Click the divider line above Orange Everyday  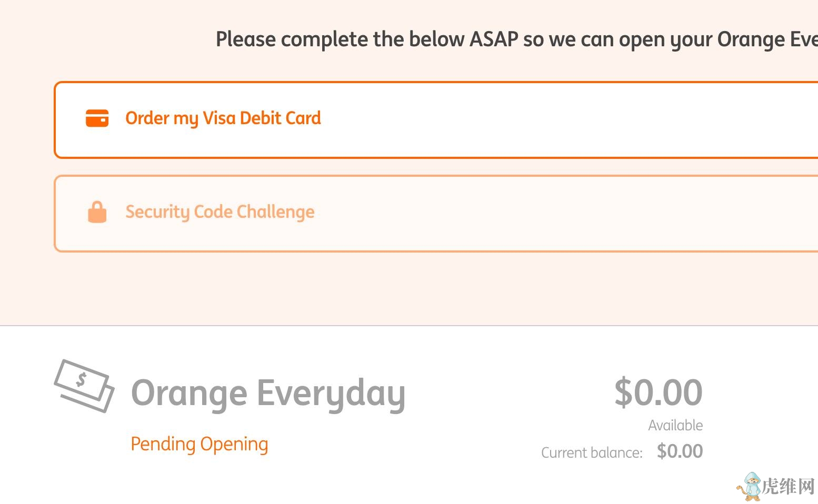pyautogui.click(x=409, y=326)
